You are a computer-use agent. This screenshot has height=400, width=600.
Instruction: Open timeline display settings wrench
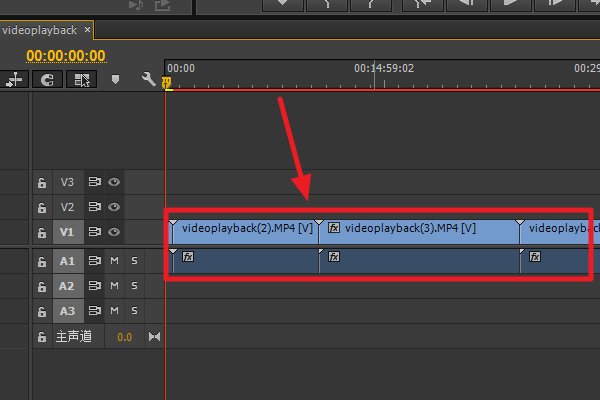tap(148, 79)
